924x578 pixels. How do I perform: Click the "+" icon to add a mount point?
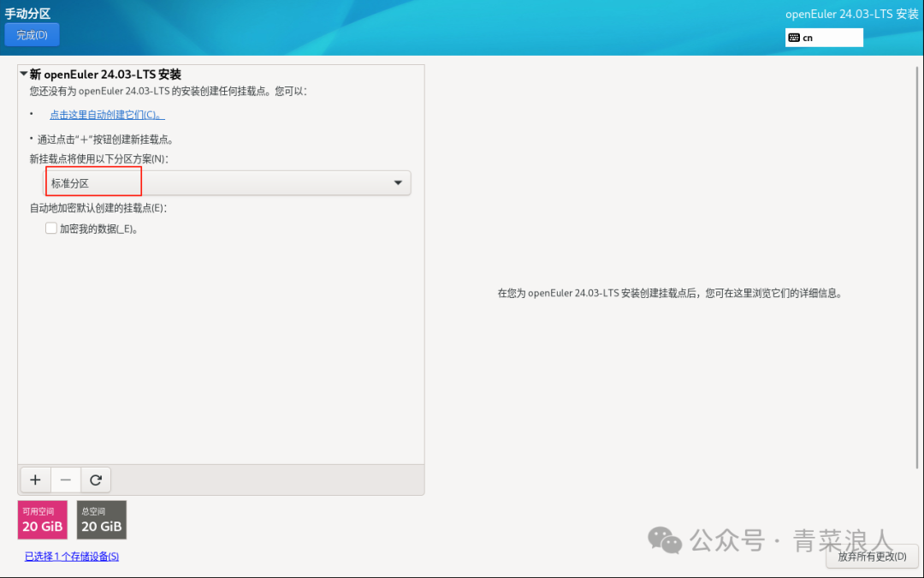click(35, 480)
